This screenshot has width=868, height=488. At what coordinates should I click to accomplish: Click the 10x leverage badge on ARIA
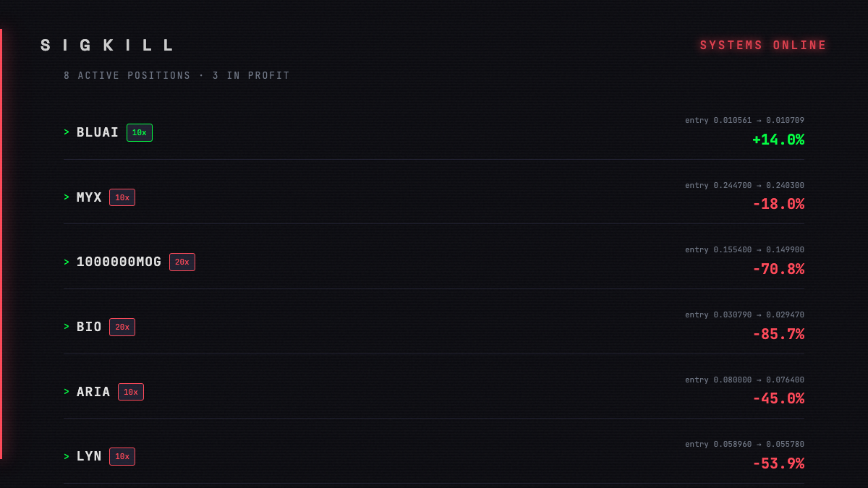(131, 392)
